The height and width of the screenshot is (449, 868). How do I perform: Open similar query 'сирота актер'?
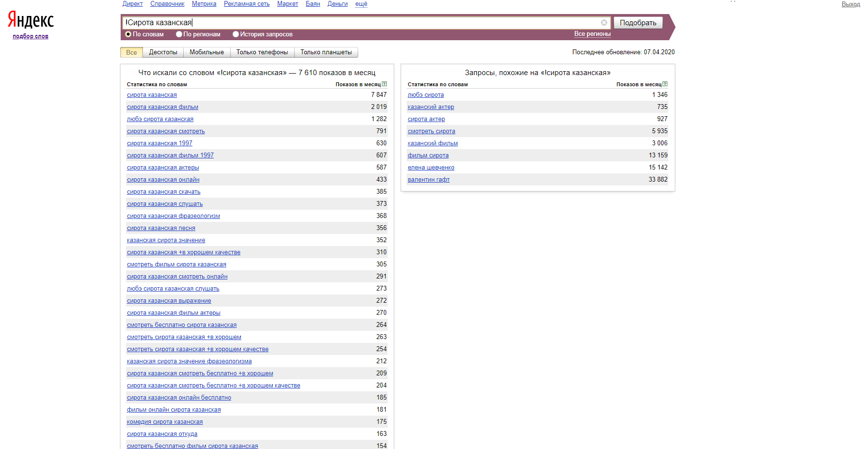pyautogui.click(x=426, y=119)
